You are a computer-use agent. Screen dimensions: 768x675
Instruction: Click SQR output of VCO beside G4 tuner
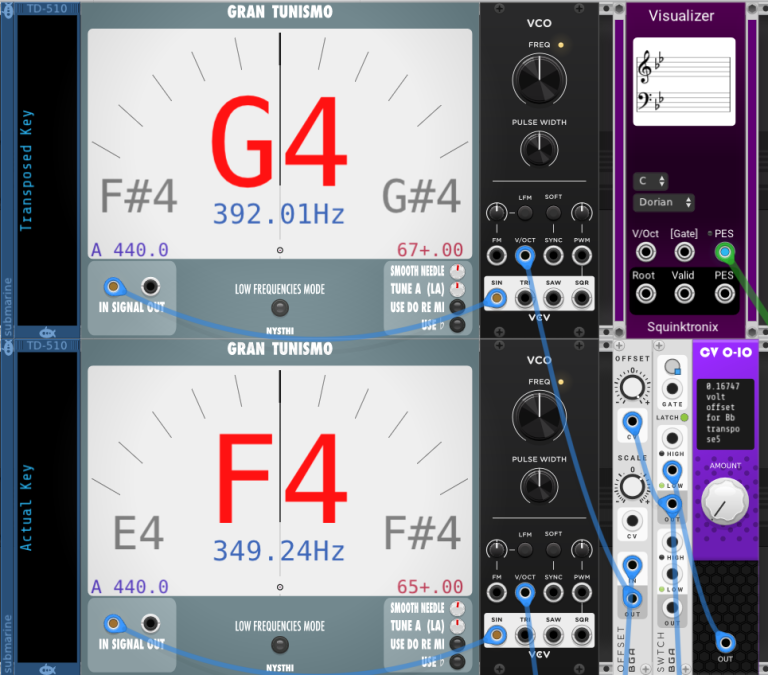tap(581, 298)
